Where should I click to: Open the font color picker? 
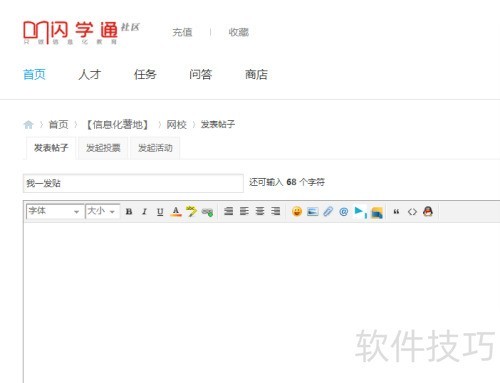click(x=176, y=212)
